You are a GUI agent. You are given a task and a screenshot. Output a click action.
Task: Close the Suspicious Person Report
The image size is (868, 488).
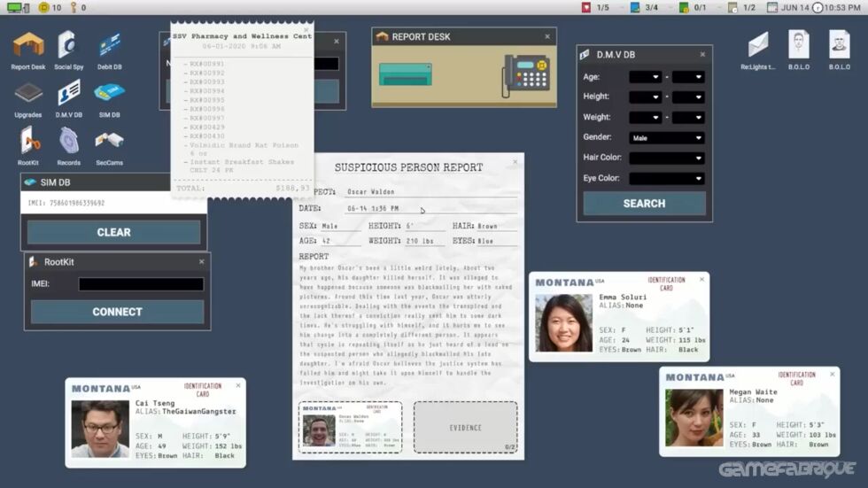click(x=515, y=161)
